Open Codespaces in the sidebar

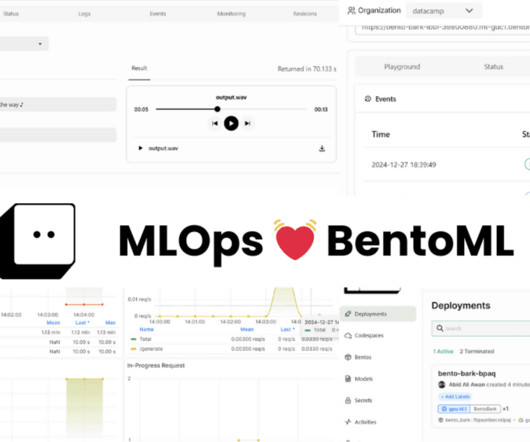click(x=364, y=336)
